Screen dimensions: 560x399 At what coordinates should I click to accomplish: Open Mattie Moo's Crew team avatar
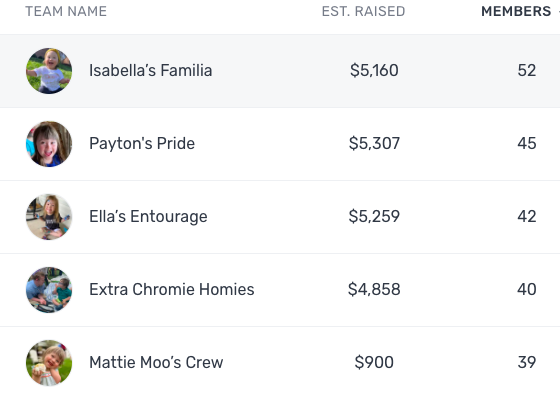[x=49, y=363]
